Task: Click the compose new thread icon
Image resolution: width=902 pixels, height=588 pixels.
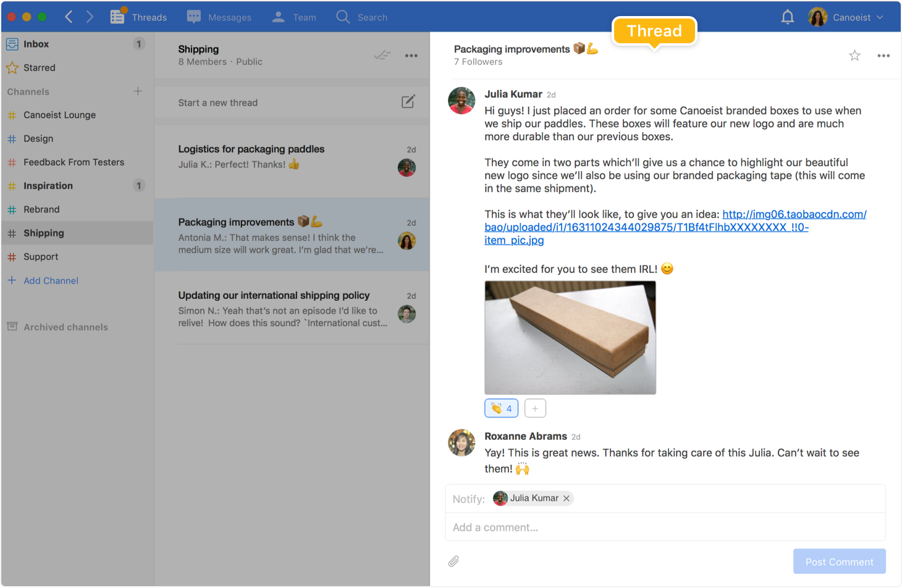Action: (x=408, y=102)
